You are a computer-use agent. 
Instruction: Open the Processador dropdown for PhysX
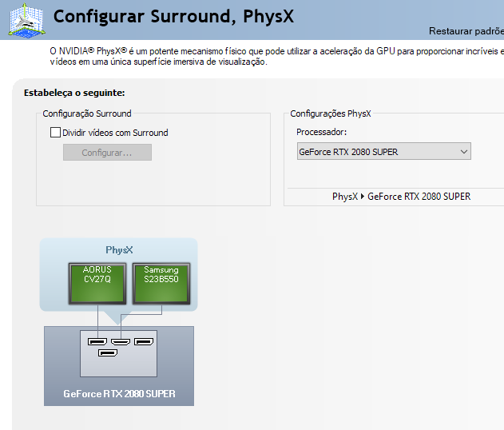(383, 152)
